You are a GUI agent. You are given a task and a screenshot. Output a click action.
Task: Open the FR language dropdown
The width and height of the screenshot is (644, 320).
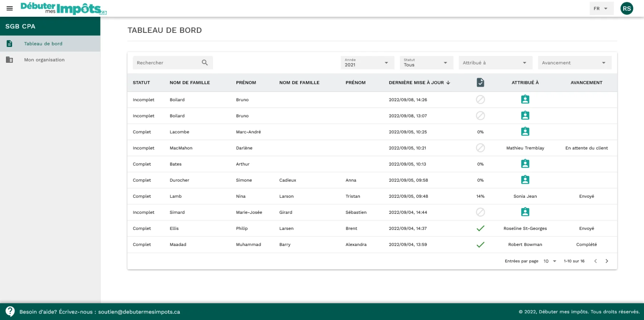pyautogui.click(x=601, y=9)
